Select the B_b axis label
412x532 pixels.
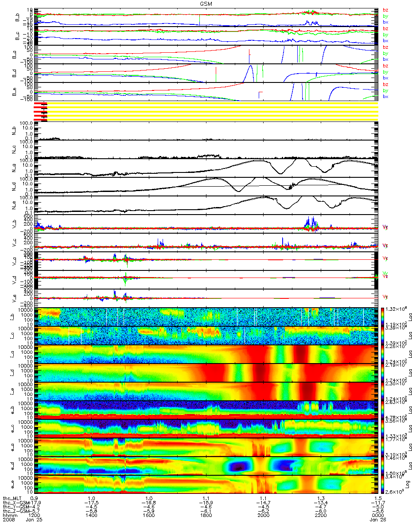click(18, 17)
